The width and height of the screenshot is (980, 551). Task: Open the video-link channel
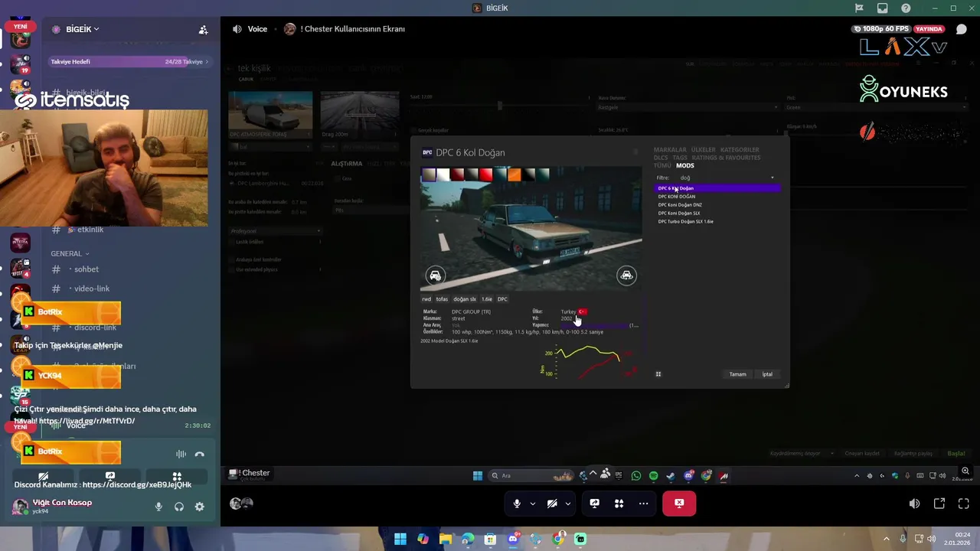click(x=92, y=289)
